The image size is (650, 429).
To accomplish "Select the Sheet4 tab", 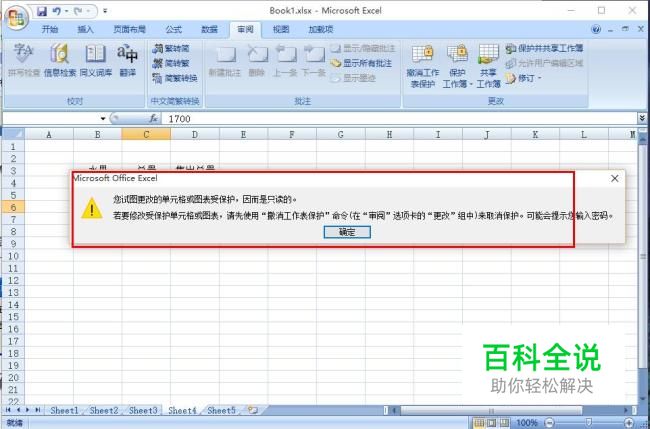I will coord(182,410).
